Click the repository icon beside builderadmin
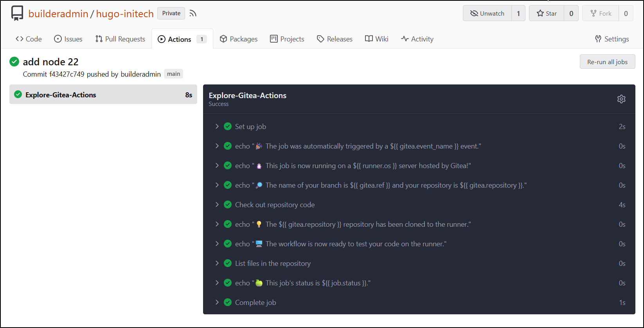The image size is (644, 328). click(17, 13)
